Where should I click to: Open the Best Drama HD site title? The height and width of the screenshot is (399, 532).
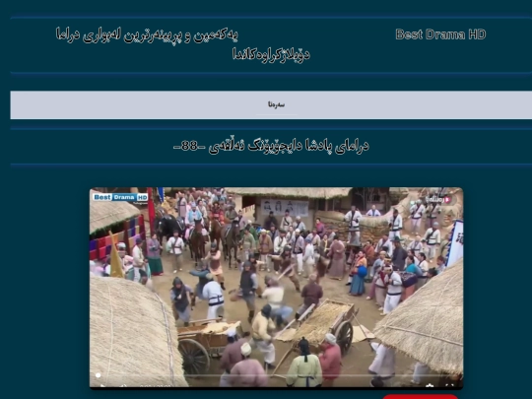[440, 34]
